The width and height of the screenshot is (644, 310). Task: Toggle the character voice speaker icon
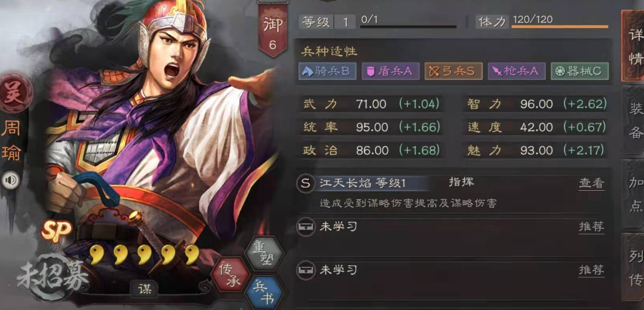(11, 180)
